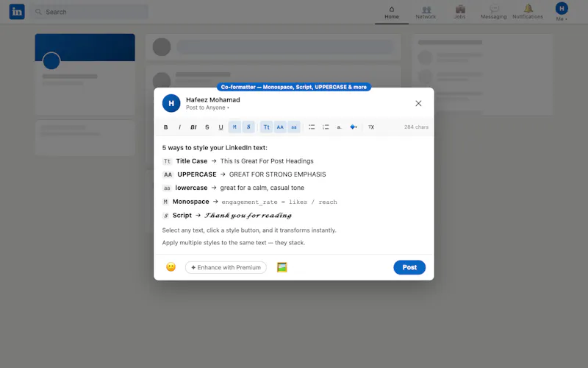This screenshot has width=588, height=368.
Task: Open the blue diamond symbol dropdown
Action: [x=354, y=127]
